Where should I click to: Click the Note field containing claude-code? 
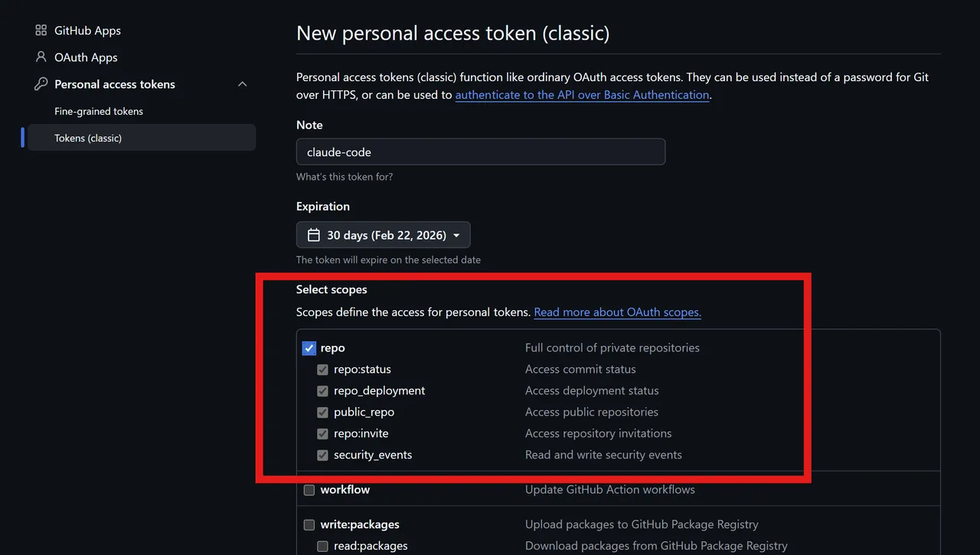pyautogui.click(x=481, y=152)
